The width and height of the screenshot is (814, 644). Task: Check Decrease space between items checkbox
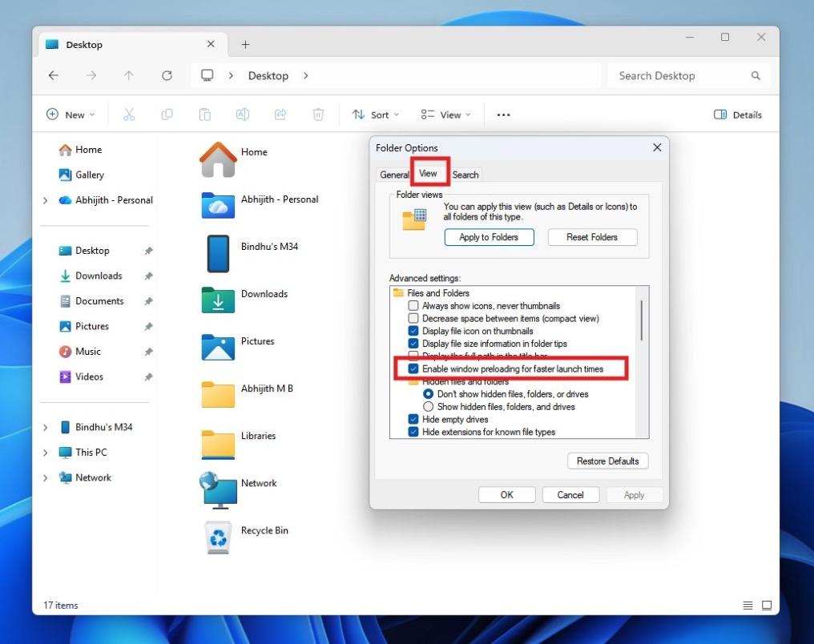[413, 318]
